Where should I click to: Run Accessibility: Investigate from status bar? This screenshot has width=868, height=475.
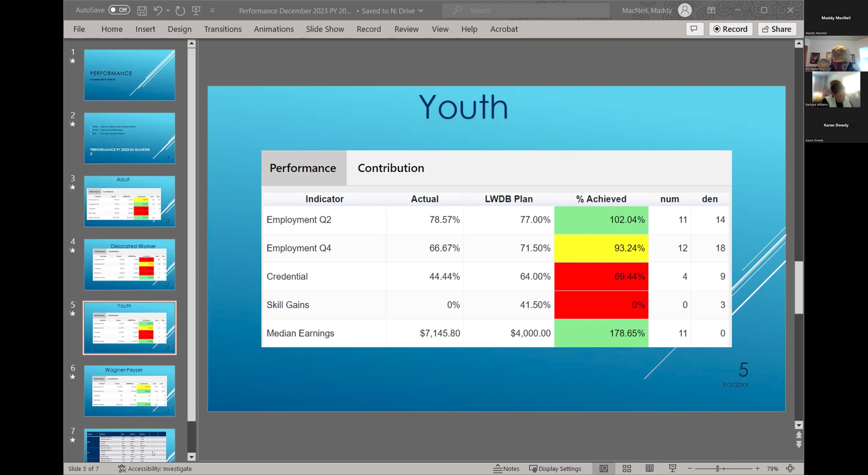coord(155,468)
